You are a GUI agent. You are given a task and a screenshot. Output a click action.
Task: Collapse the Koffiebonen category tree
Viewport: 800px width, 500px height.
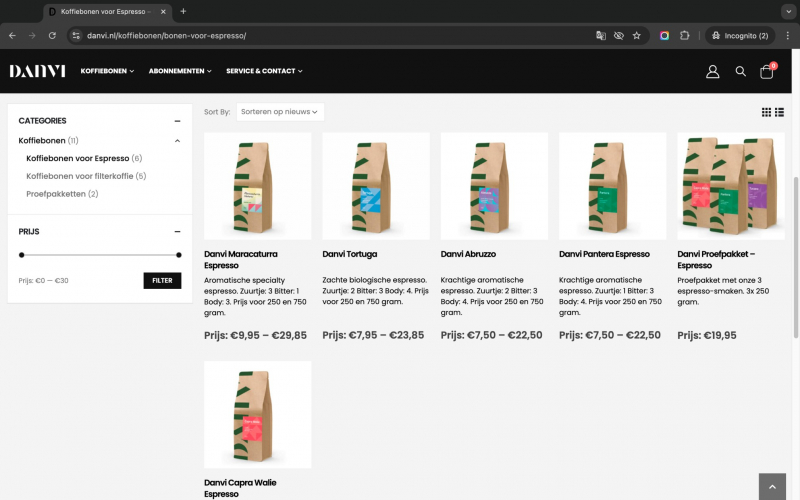click(177, 141)
